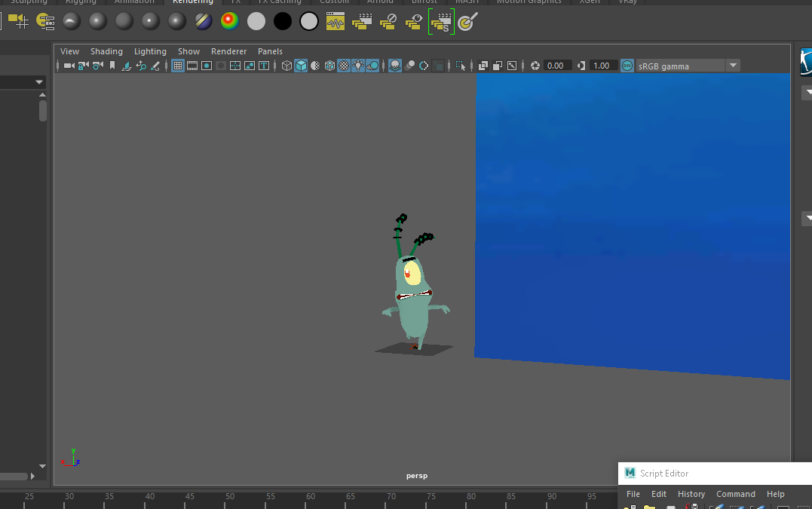Open the Lighting panel menu

coord(150,51)
